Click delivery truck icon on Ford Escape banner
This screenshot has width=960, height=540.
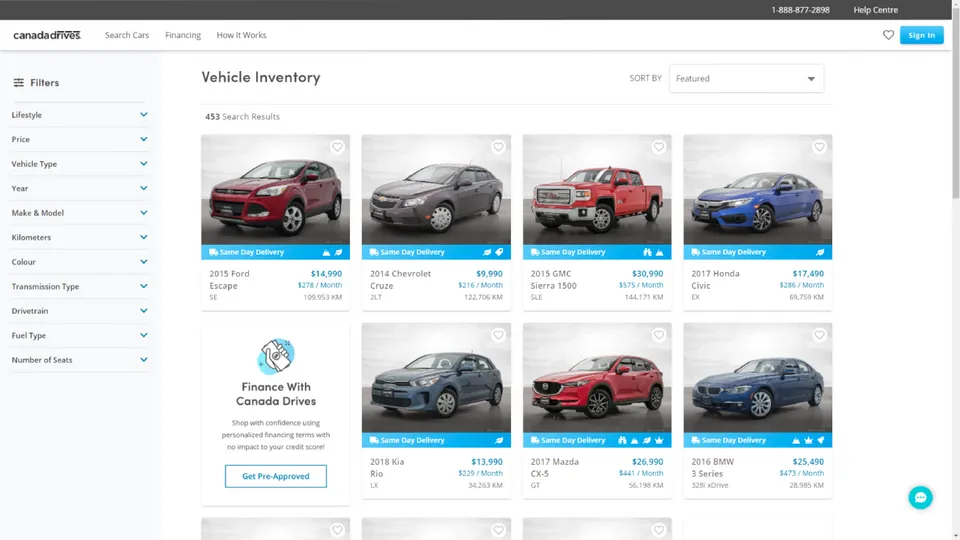tap(213, 252)
